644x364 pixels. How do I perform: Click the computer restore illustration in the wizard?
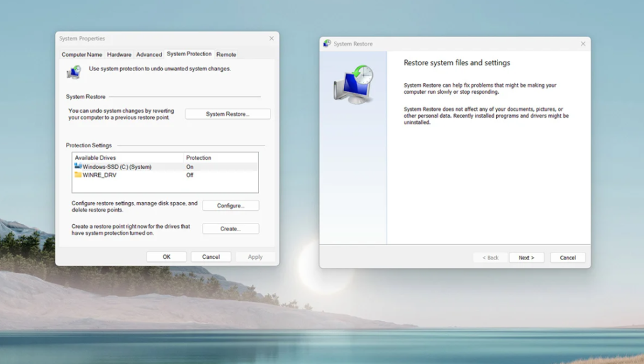(x=353, y=85)
